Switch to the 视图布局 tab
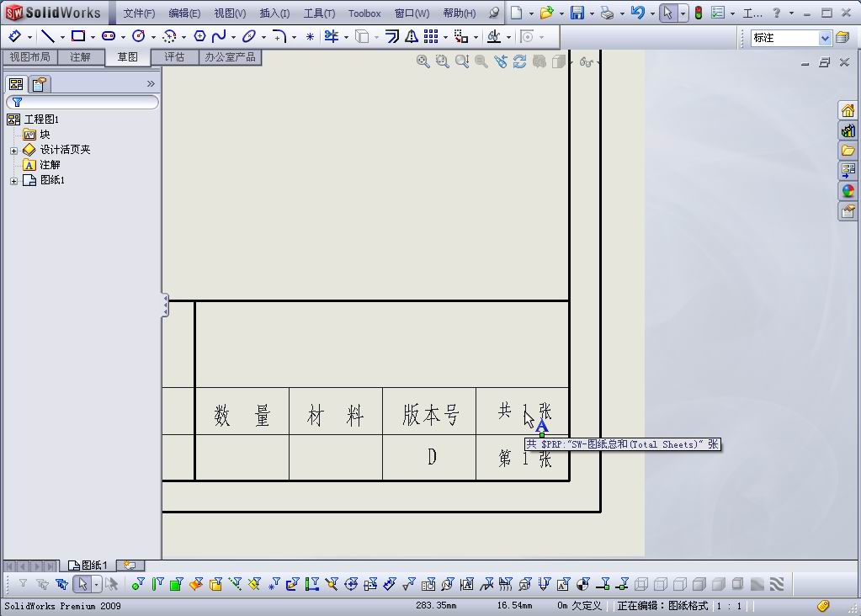The height and width of the screenshot is (616, 861). (x=29, y=57)
